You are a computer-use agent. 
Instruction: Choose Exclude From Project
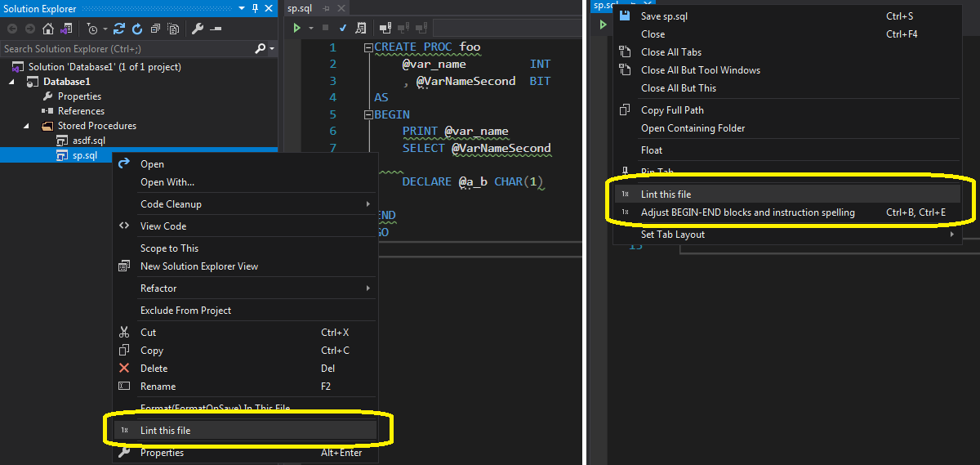coord(244,311)
